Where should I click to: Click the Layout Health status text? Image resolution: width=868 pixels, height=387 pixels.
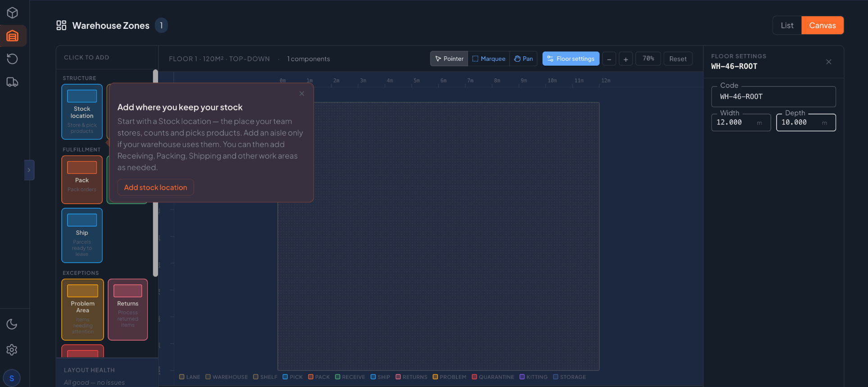[94, 382]
